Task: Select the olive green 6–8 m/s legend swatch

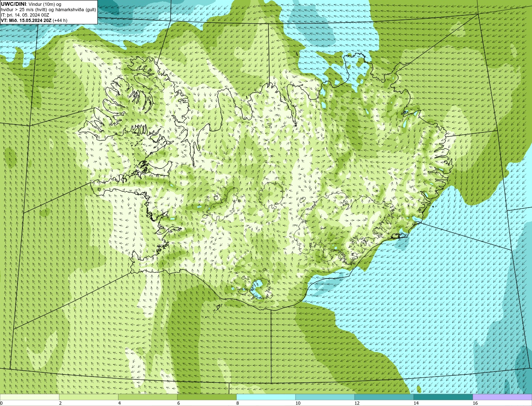Action: coord(207,397)
